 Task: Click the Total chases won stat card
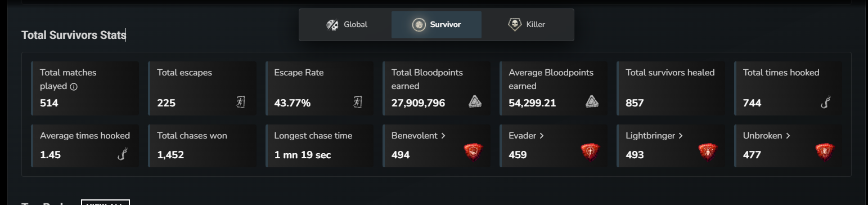coord(202,146)
